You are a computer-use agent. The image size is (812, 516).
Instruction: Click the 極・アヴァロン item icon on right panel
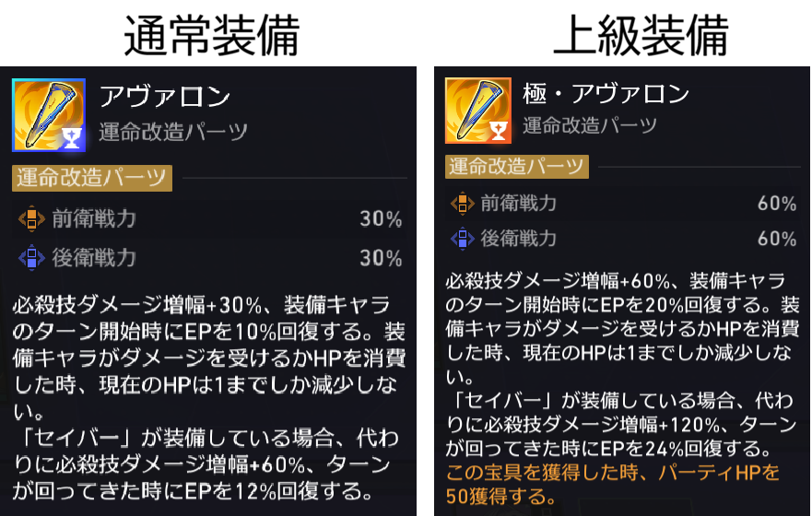[478, 111]
